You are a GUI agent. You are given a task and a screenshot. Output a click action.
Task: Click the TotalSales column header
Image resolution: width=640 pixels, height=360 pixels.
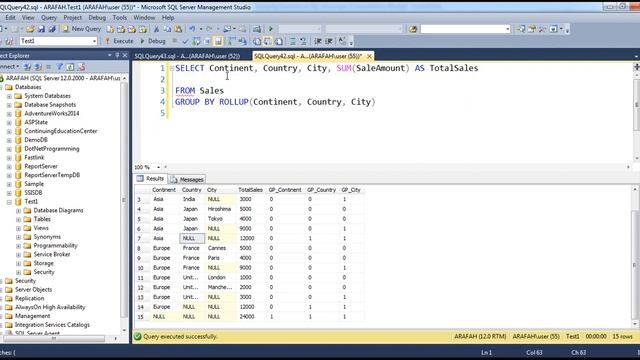pyautogui.click(x=250, y=190)
